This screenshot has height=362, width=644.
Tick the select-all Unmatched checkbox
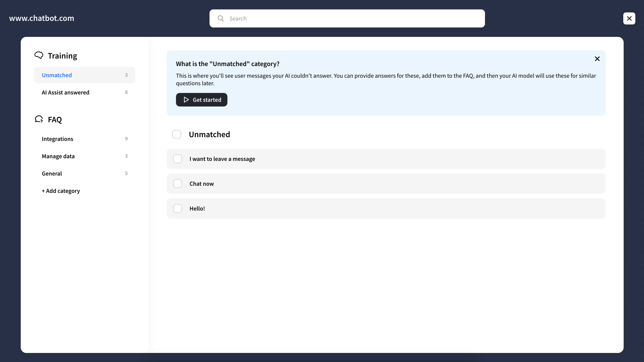pos(177,134)
